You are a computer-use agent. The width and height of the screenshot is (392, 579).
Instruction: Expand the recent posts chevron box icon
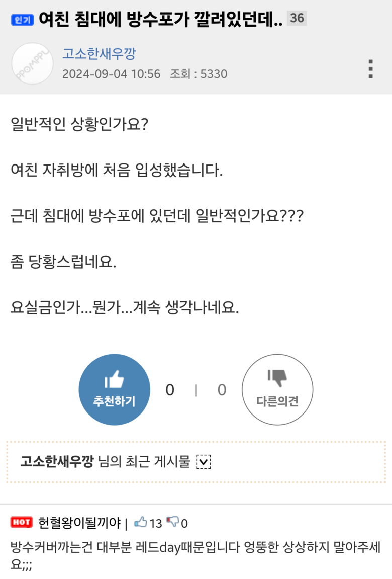click(203, 462)
